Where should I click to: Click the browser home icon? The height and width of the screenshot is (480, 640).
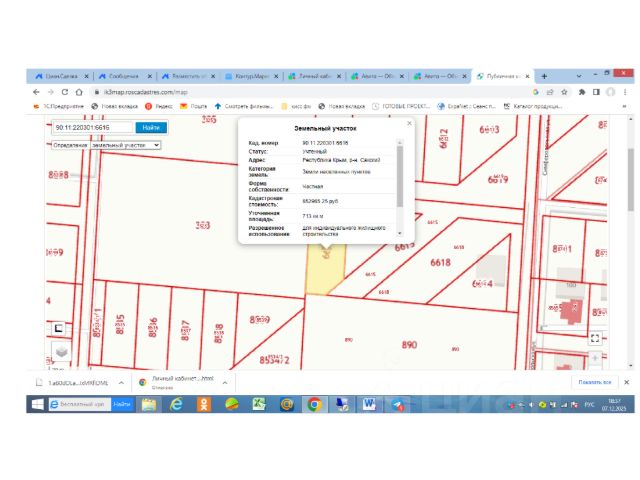tap(79, 92)
